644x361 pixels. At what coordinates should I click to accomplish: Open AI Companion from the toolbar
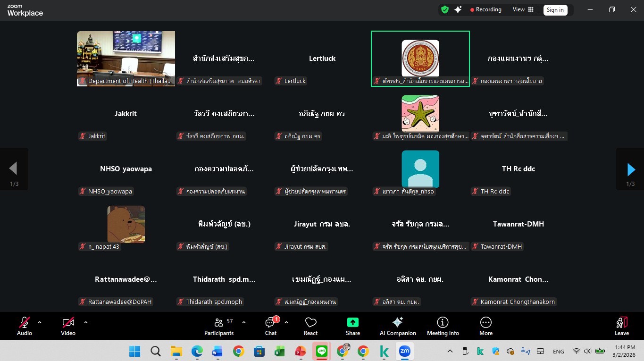[398, 326]
